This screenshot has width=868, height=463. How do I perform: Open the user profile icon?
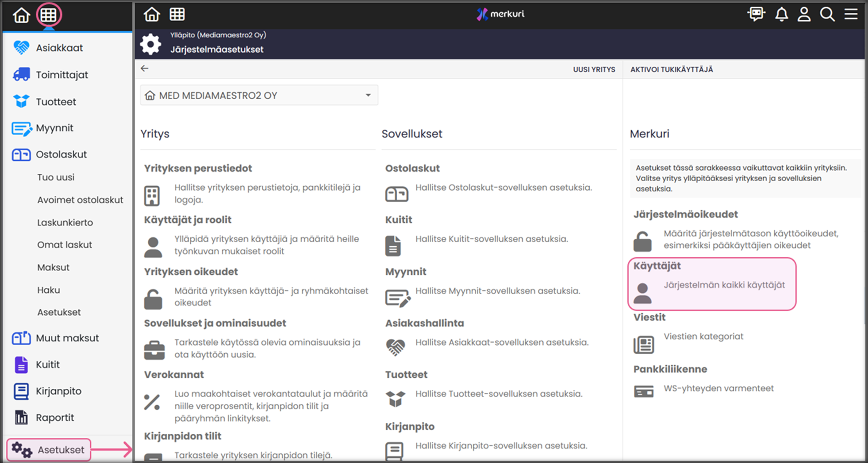click(804, 15)
